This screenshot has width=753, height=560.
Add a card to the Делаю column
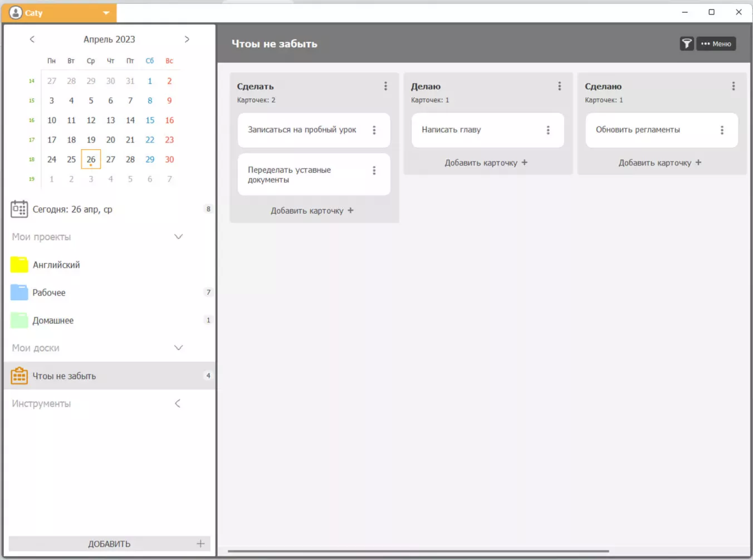point(486,163)
